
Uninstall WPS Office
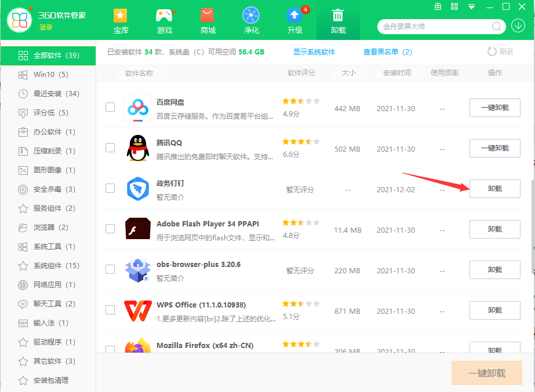495,310
